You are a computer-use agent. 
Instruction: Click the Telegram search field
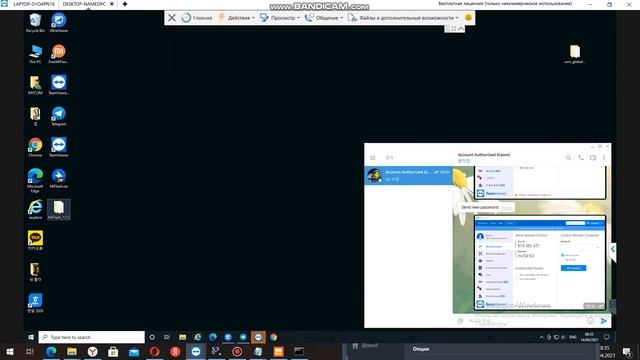(x=416, y=158)
